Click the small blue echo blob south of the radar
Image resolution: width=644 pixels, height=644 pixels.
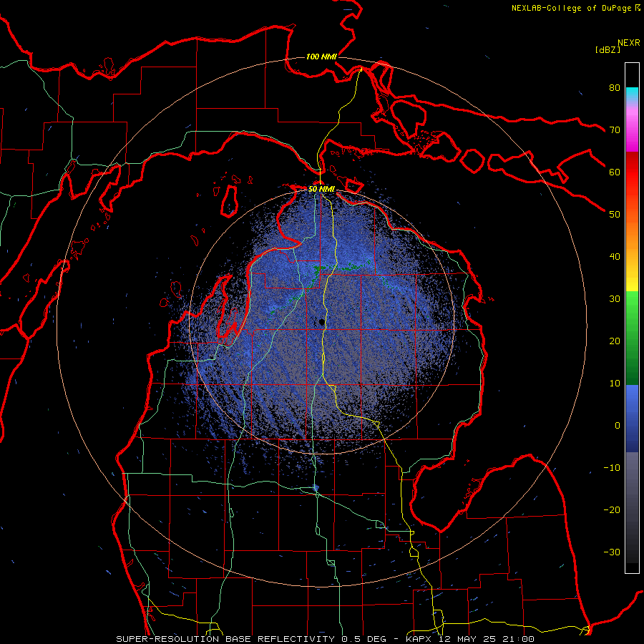(316, 487)
